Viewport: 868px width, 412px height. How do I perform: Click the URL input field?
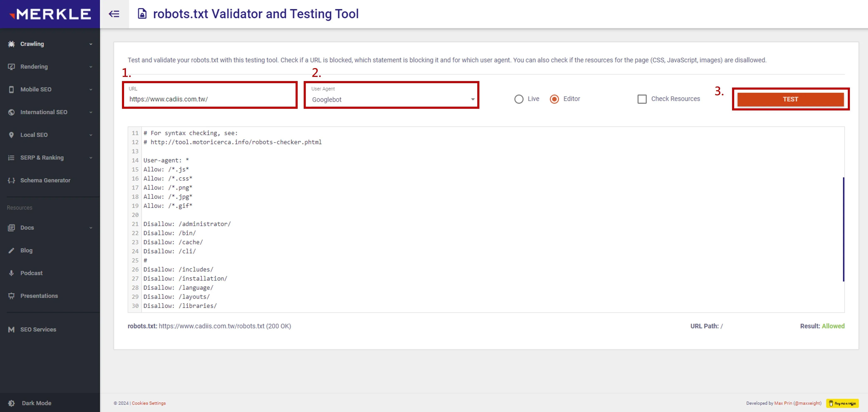click(210, 99)
